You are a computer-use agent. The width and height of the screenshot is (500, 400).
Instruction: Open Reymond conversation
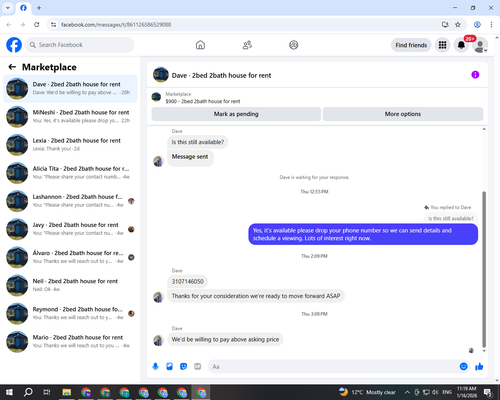pyautogui.click(x=70, y=313)
